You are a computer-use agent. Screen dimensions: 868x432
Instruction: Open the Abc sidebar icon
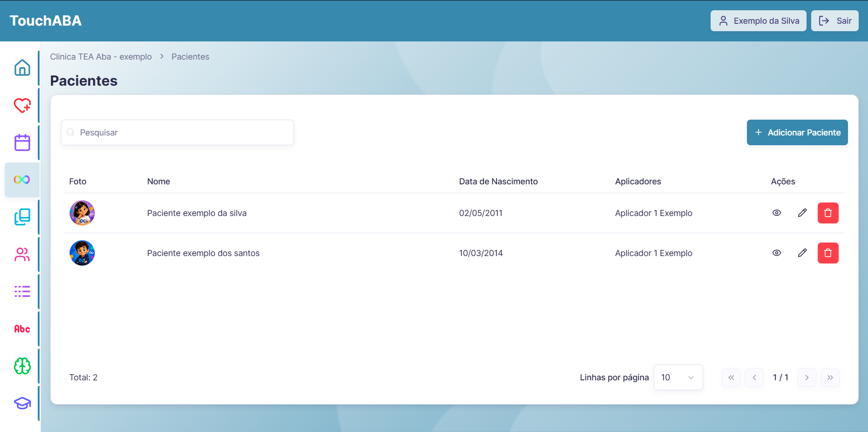click(22, 329)
